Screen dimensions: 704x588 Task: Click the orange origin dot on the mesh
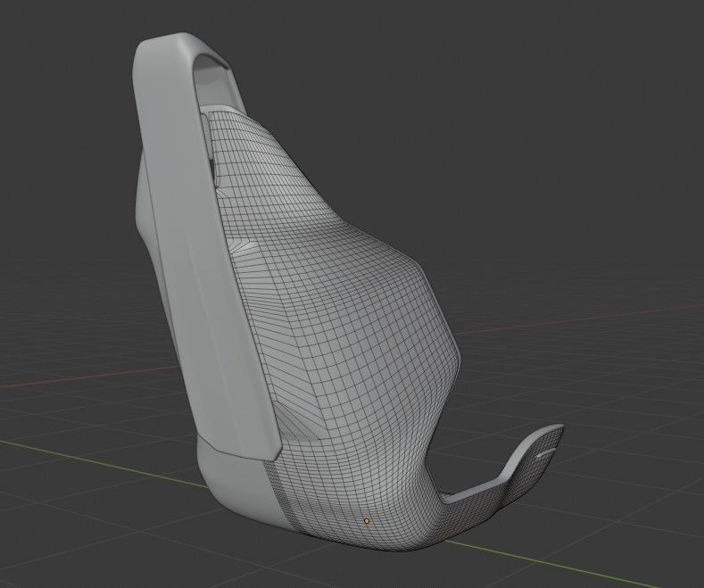367,521
